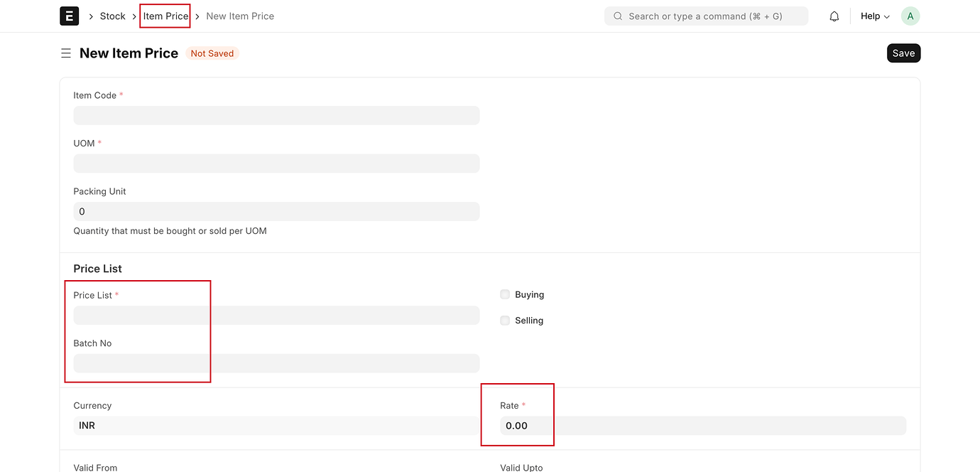980x472 pixels.
Task: Open the hamburger menu beside New Item Price
Action: (x=65, y=53)
